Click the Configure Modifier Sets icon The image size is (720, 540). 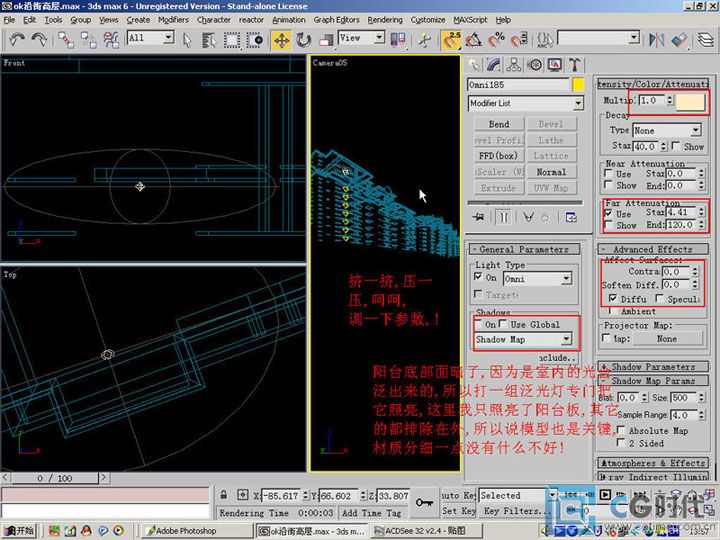point(571,217)
